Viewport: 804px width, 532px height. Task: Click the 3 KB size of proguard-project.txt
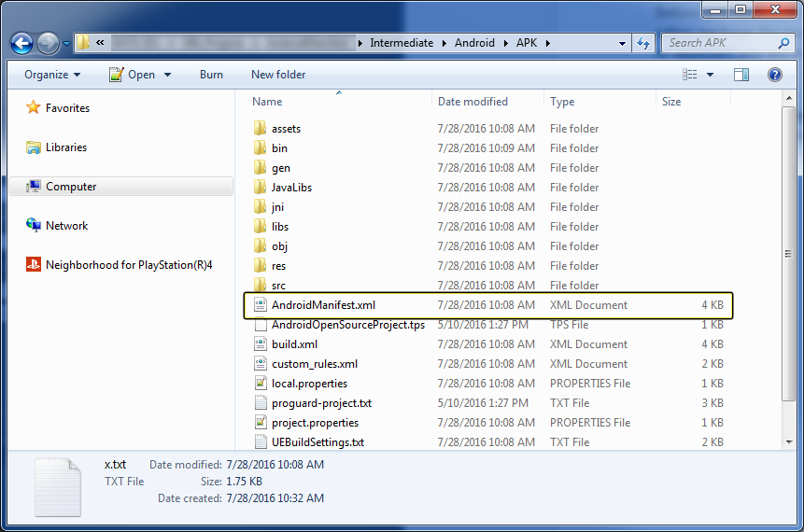point(712,403)
